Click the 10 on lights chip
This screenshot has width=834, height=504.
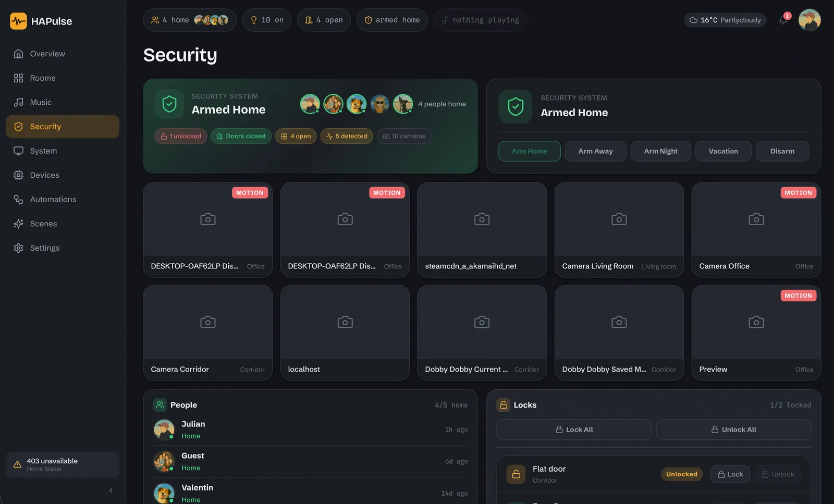point(267,20)
